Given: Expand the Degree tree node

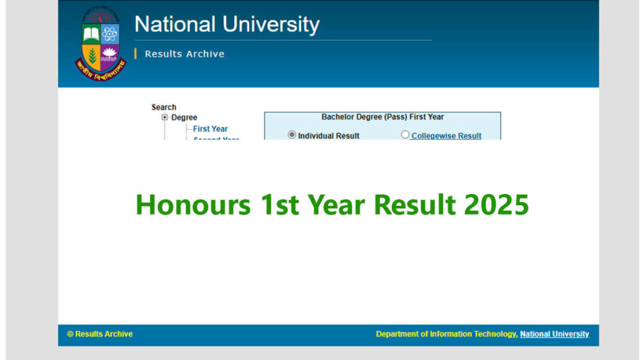Looking at the screenshot, I should click(165, 117).
